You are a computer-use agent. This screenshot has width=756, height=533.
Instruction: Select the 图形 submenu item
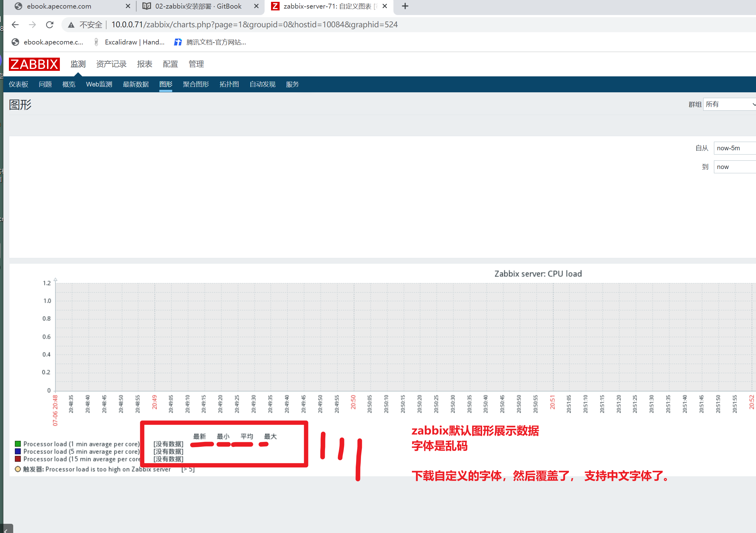[166, 84]
